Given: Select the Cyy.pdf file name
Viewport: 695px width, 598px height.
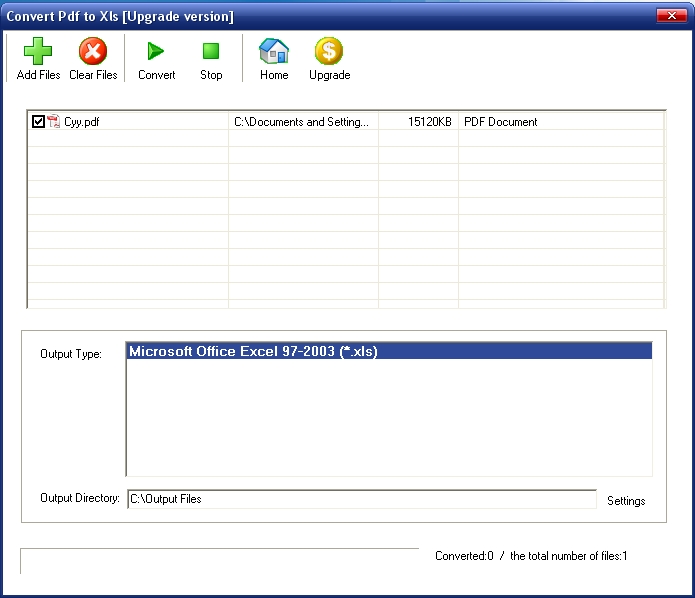Looking at the screenshot, I should (82, 122).
